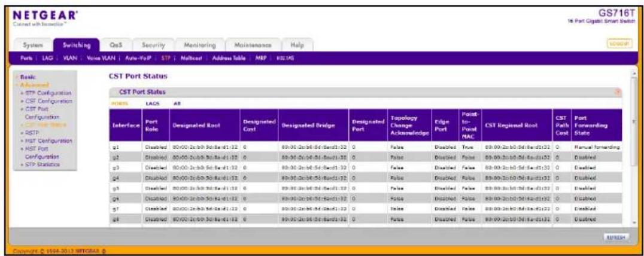Click the Port Role column header
The height and width of the screenshot is (256, 644).
coord(156,125)
